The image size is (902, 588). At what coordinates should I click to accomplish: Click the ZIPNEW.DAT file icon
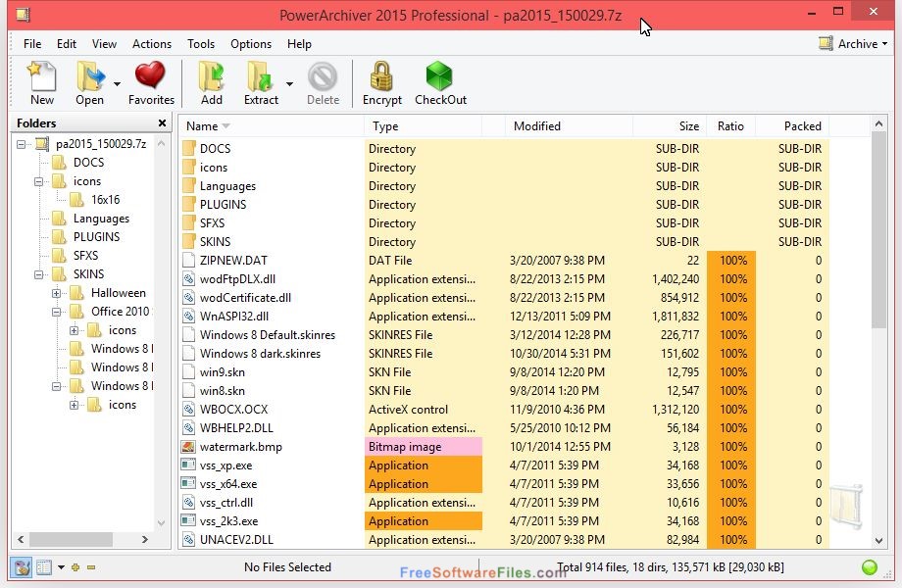pyautogui.click(x=187, y=261)
